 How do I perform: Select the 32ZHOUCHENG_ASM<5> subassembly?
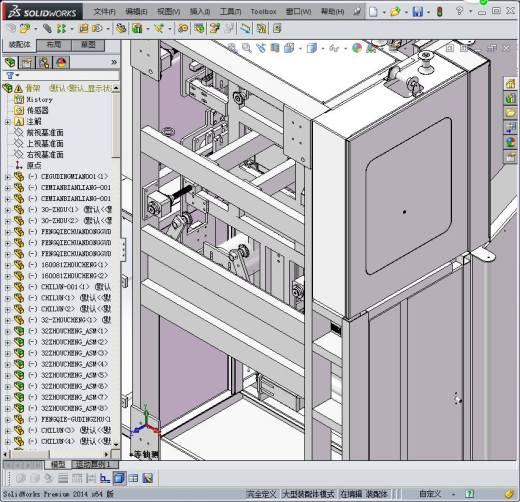click(x=74, y=375)
